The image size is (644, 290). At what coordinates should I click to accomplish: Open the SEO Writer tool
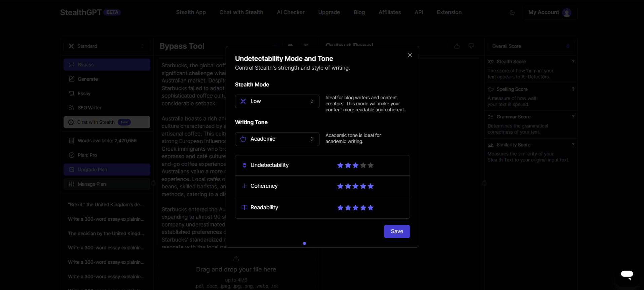89,108
